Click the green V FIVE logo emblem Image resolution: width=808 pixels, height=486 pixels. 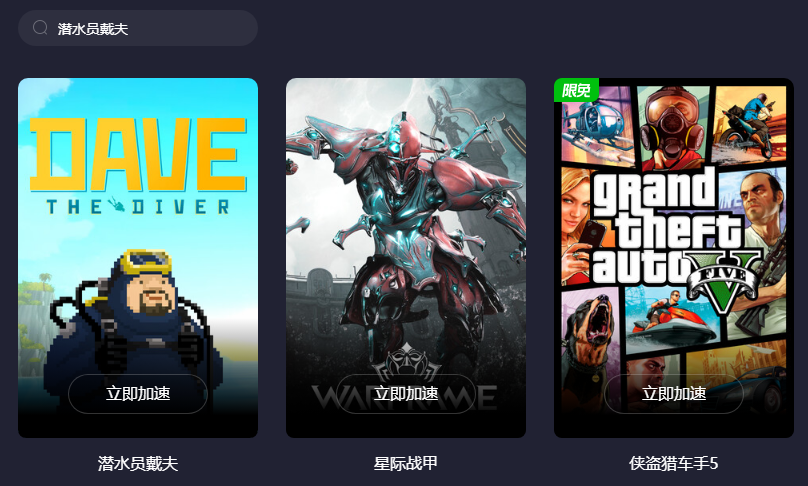(723, 281)
